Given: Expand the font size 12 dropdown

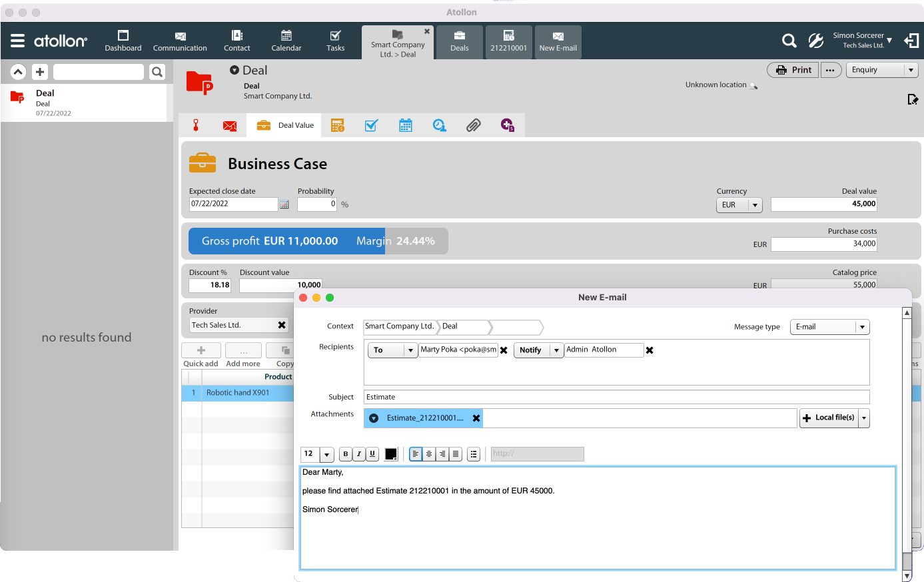Looking at the screenshot, I should pos(326,455).
